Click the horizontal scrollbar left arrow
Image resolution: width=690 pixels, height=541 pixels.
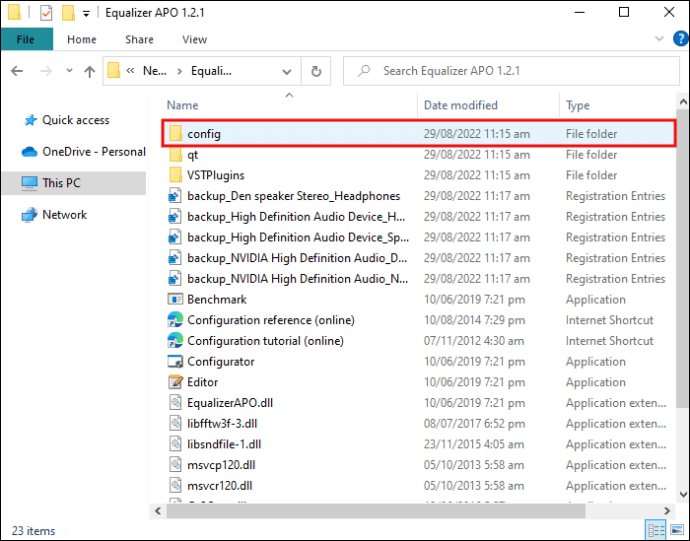(158, 511)
